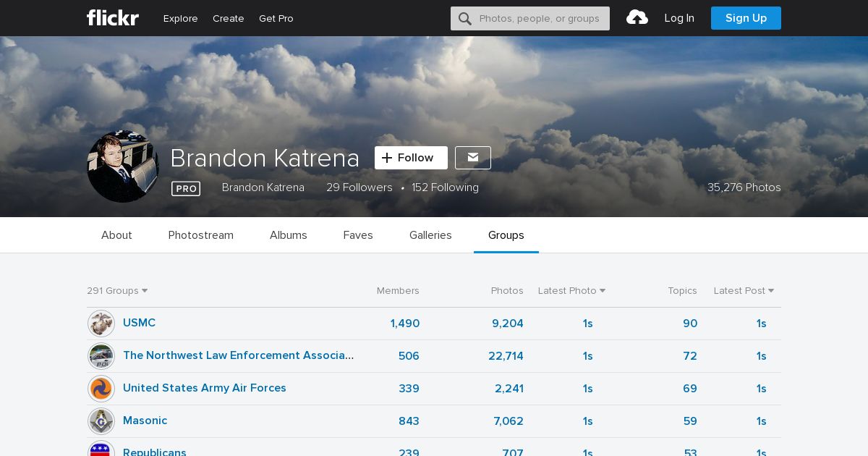Open the Masonic group emblem icon

[101, 421]
